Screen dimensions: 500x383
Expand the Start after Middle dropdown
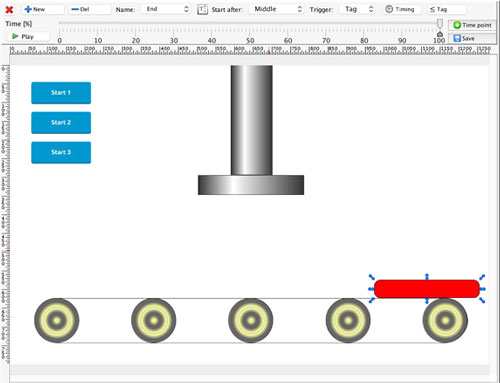coord(276,9)
